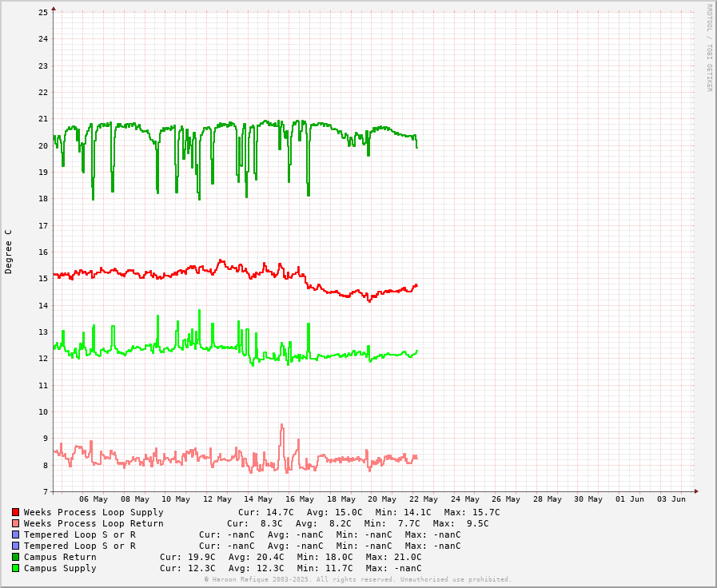The height and width of the screenshot is (588, 717).
Task: Click the red Weeks Process Loop Supply swatch
Action: pyautogui.click(x=15, y=512)
